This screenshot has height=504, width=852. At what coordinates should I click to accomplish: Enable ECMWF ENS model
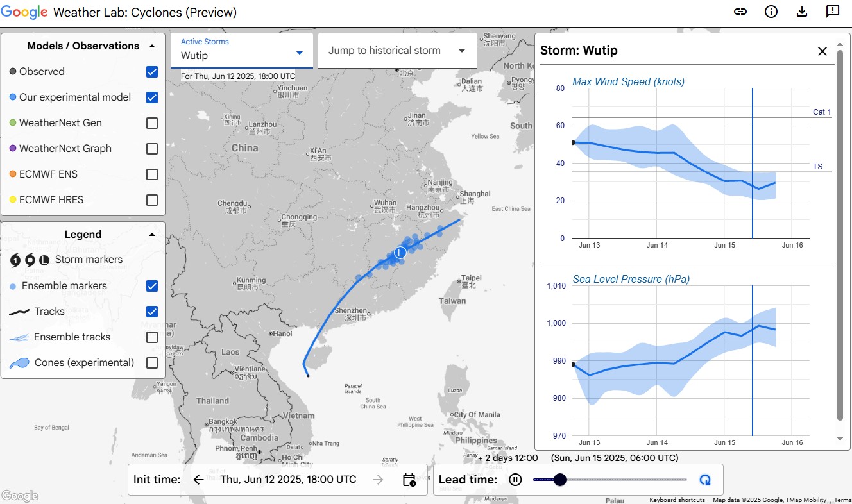(x=152, y=174)
